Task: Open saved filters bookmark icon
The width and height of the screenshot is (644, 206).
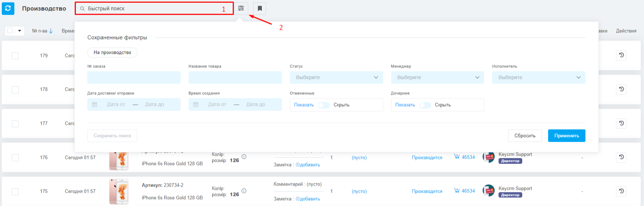Action: [260, 8]
